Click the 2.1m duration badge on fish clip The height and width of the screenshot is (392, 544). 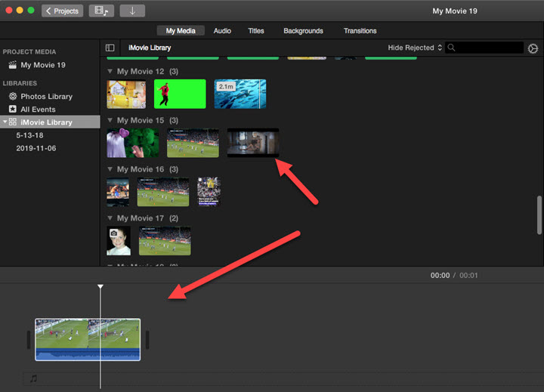pos(226,86)
